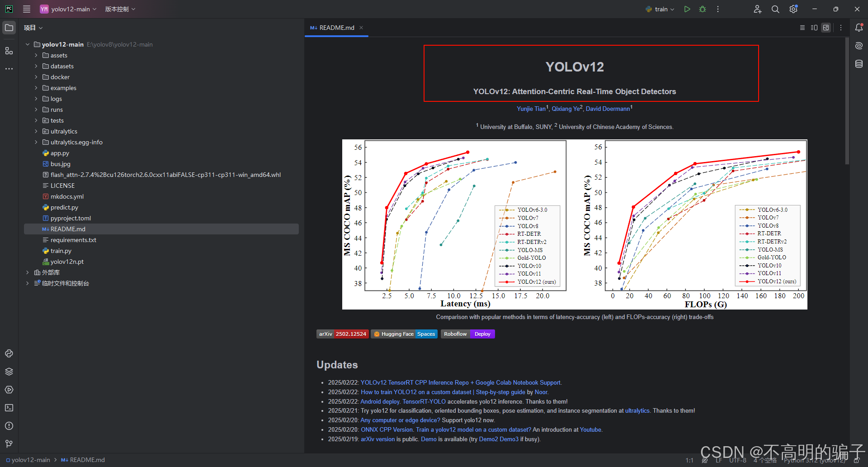Expand the examples folder
The image size is (868, 467).
pos(36,88)
